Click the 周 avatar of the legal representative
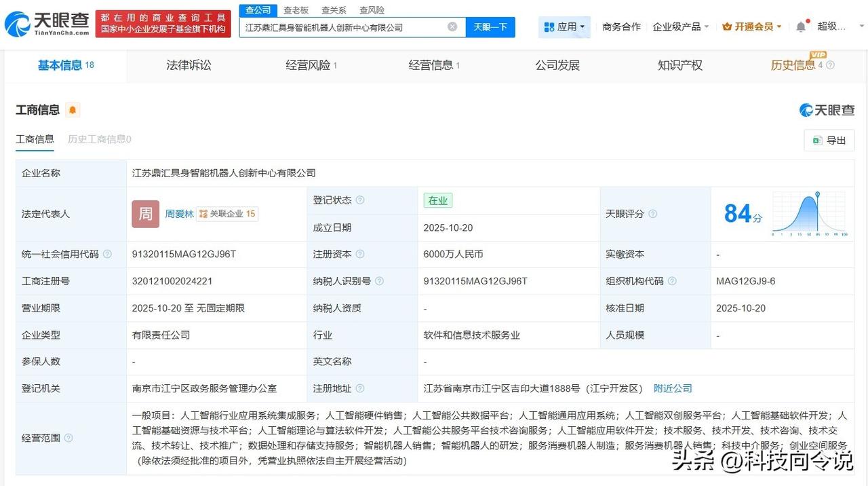This screenshot has width=868, height=486. point(144,214)
